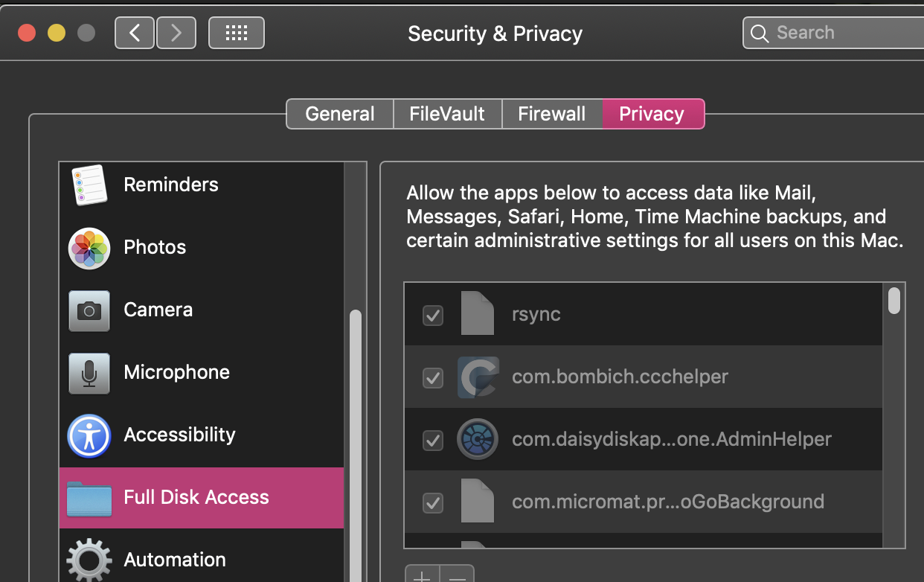This screenshot has height=582, width=924.
Task: Select the Automation gear icon
Action: pos(89,560)
